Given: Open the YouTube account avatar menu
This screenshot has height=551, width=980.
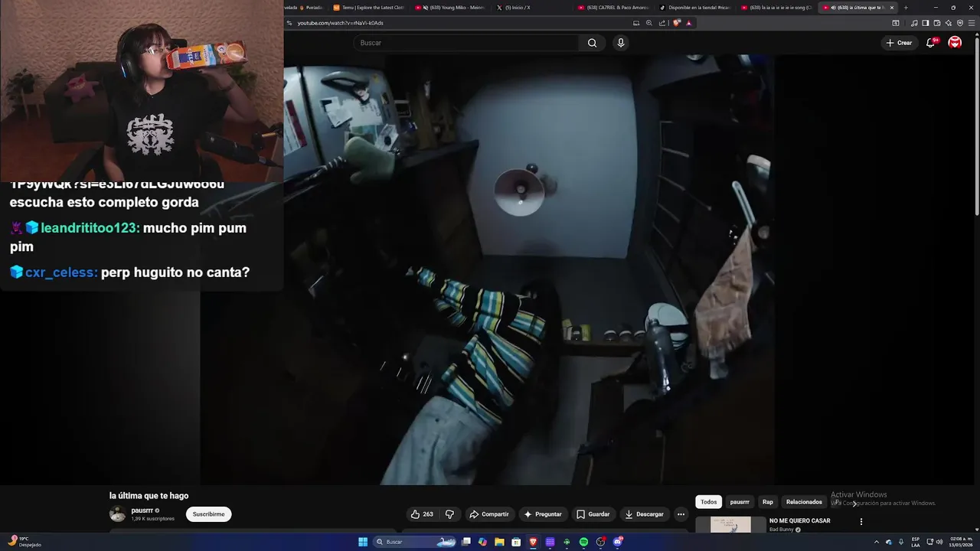Looking at the screenshot, I should [955, 43].
